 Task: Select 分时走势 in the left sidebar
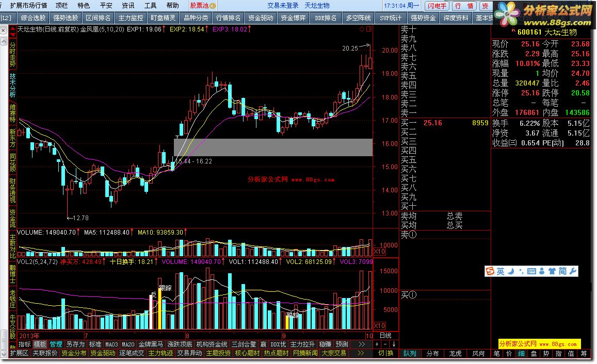pyautogui.click(x=12, y=54)
